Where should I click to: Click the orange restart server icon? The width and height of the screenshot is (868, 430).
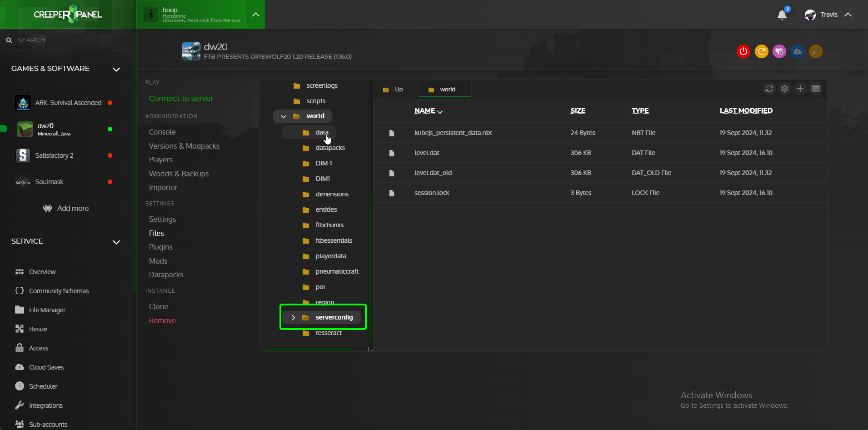762,51
